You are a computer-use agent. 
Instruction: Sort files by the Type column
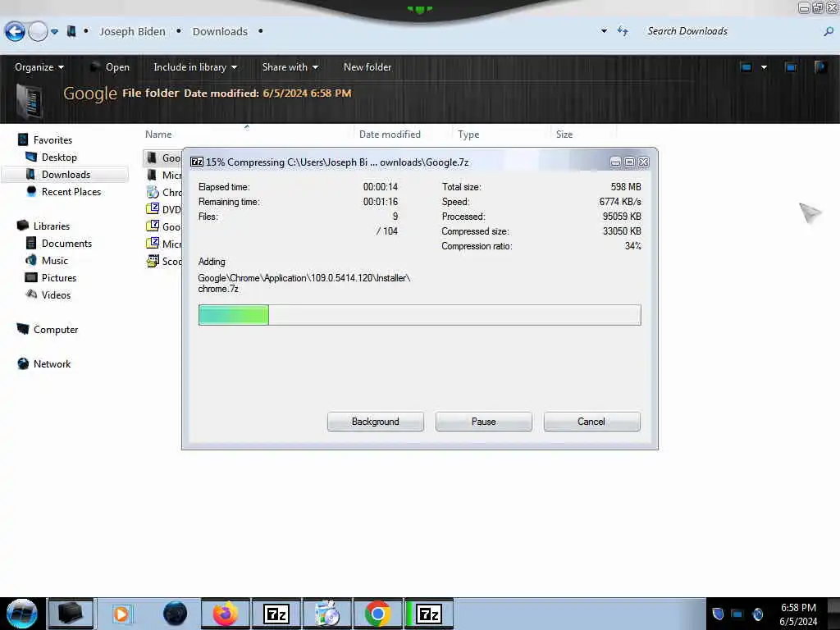coord(468,135)
